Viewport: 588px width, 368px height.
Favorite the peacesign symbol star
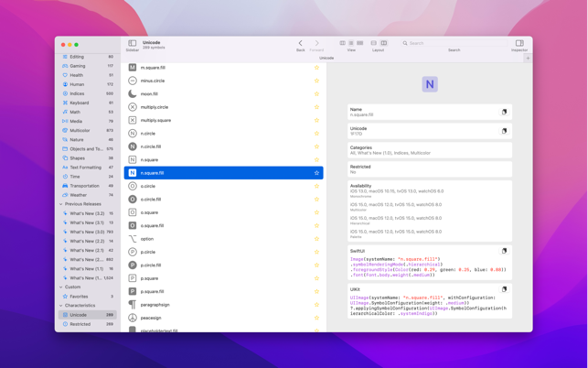click(316, 318)
